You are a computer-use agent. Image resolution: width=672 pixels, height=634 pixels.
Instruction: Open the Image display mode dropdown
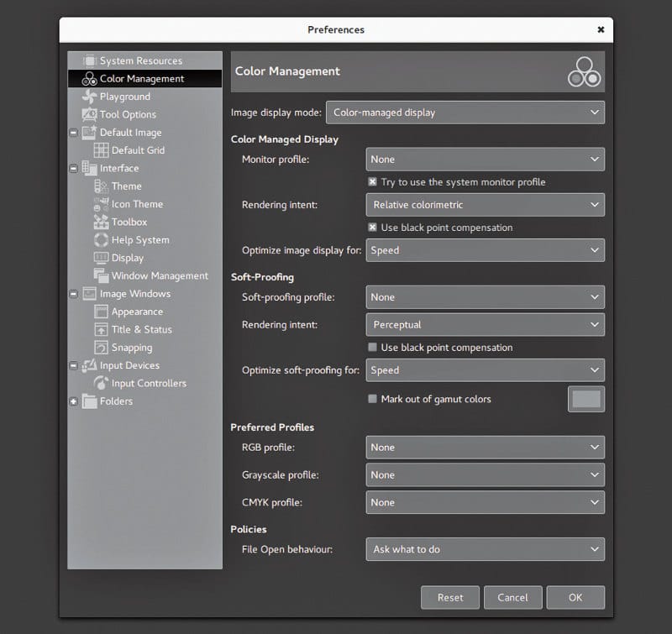(x=465, y=113)
